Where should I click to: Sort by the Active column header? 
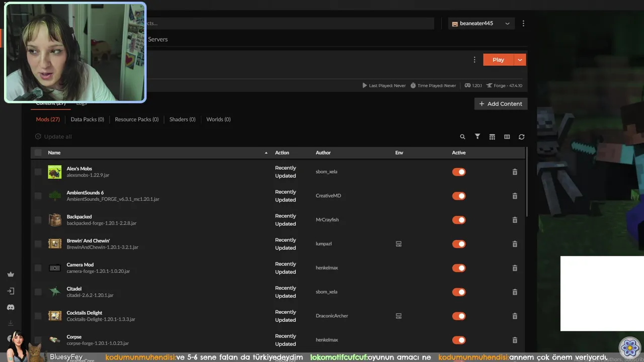click(x=458, y=153)
